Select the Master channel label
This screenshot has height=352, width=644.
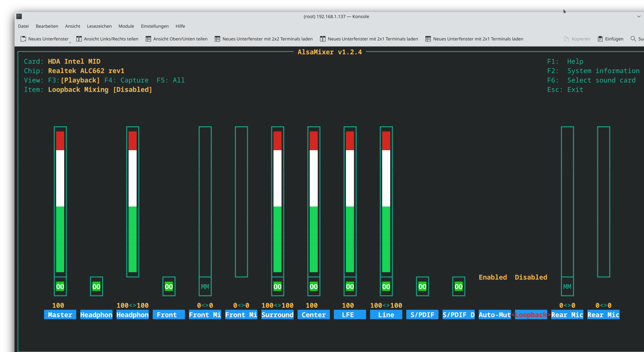coord(60,315)
